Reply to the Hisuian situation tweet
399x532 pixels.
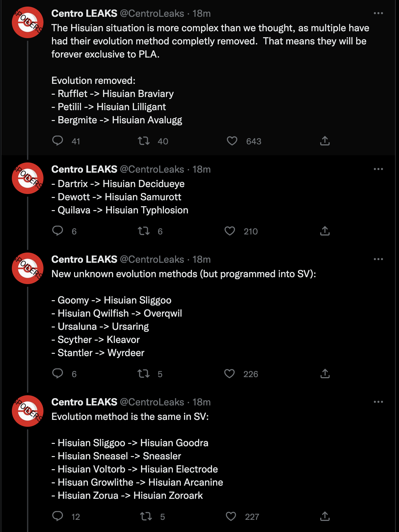pos(58,141)
